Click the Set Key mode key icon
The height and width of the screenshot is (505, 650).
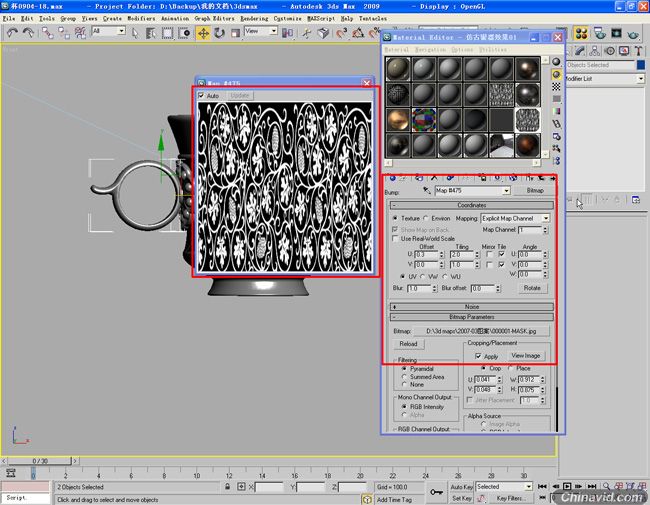click(436, 492)
